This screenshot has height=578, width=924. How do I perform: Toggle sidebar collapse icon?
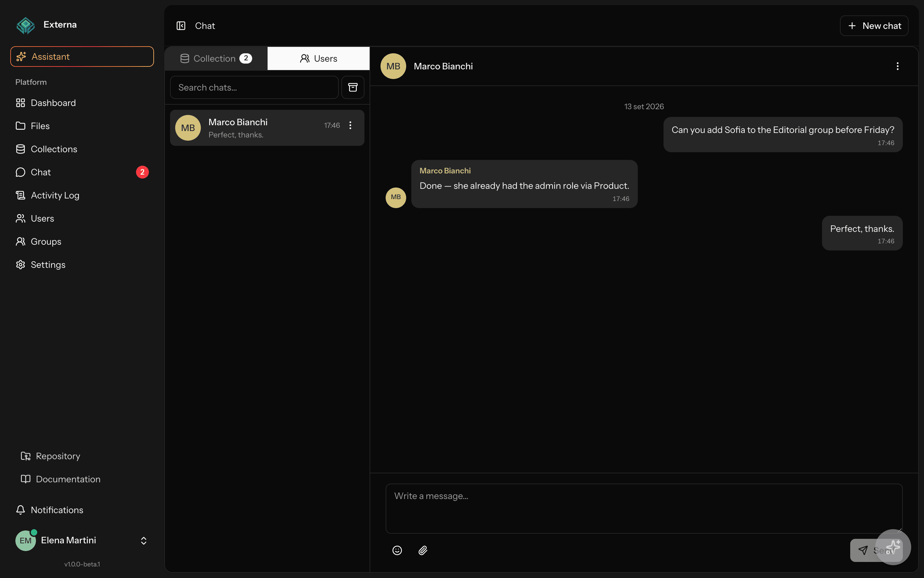[181, 26]
